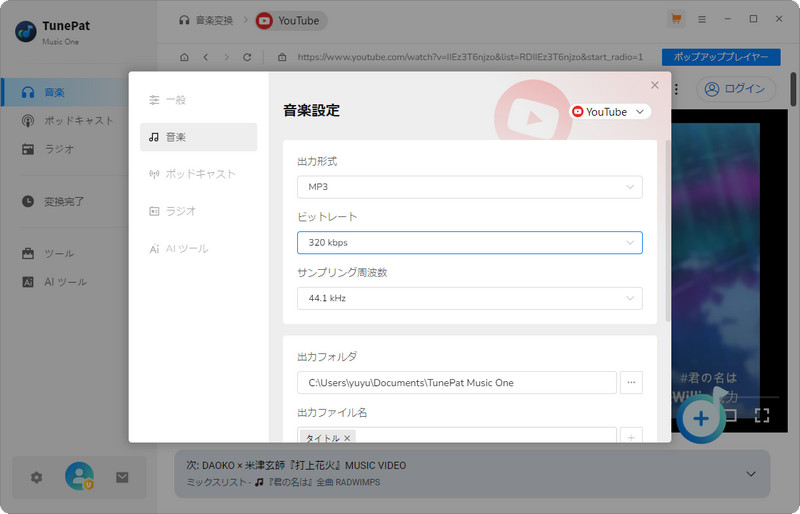The height and width of the screenshot is (514, 800).
Task: Click the lock icon beside the URL
Action: pyautogui.click(x=282, y=57)
